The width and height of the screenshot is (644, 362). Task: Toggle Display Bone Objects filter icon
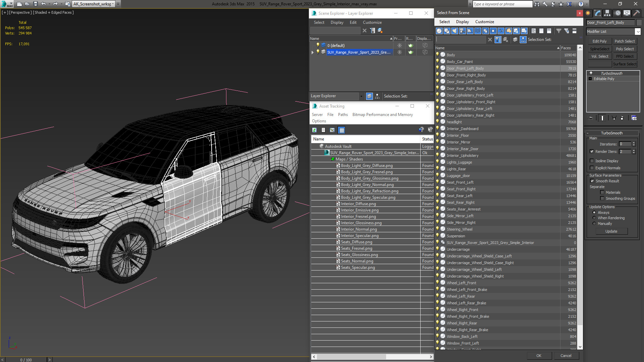pyautogui.click(x=501, y=31)
